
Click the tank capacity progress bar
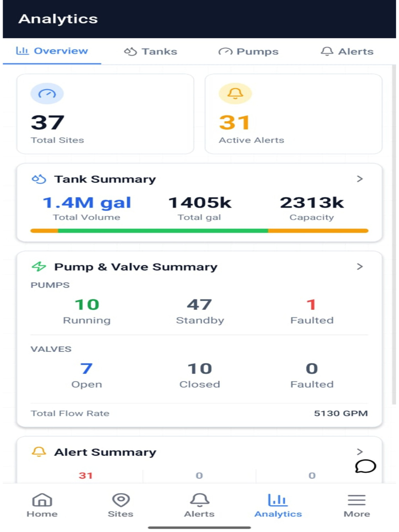point(199,231)
